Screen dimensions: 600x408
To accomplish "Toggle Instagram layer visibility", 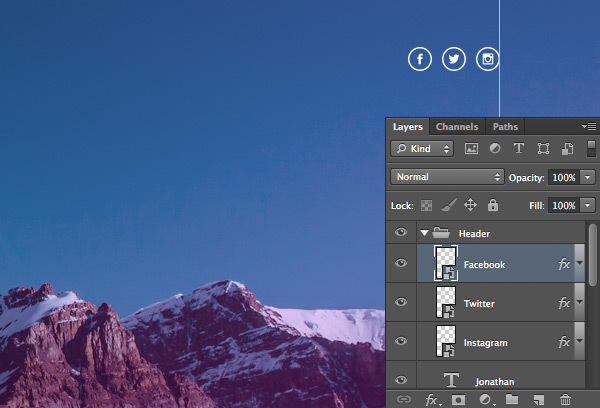I will click(x=401, y=341).
